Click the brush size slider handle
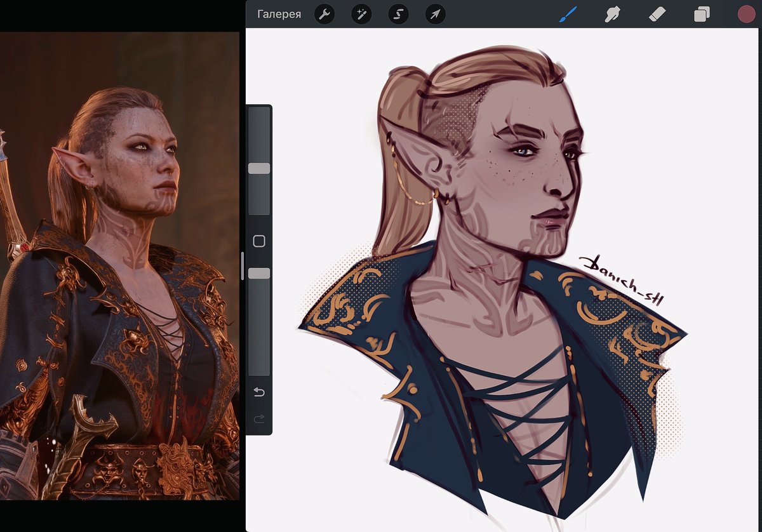This screenshot has height=532, width=762. point(258,168)
